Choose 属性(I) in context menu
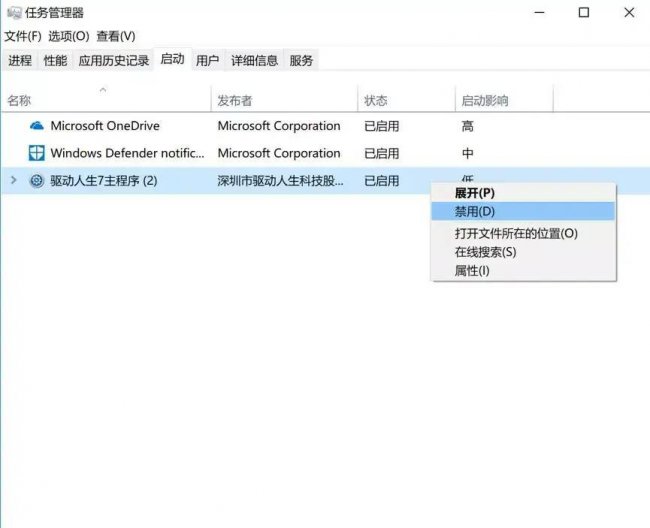Screen dimensions: 650x528 (x=523, y=271)
